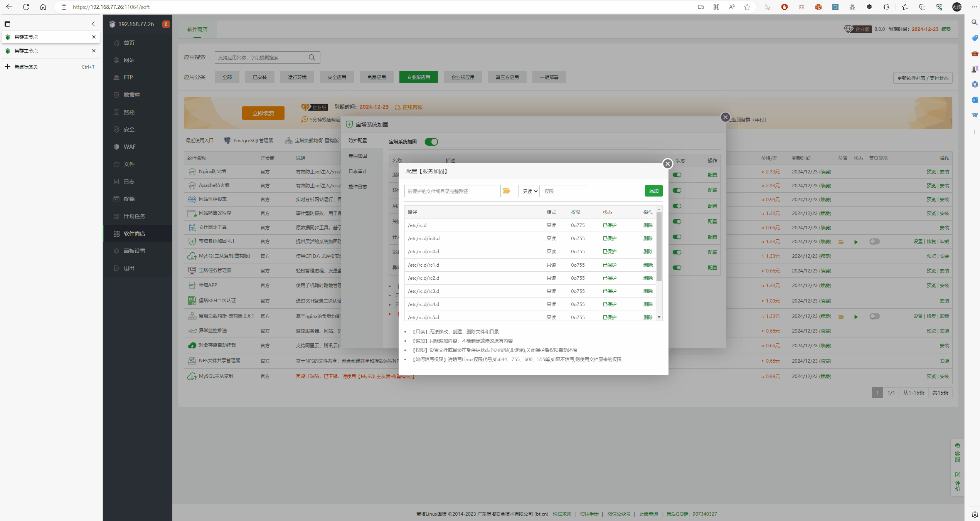Click the 添加 button
Viewport: 980px width, 521px height.
coord(653,191)
